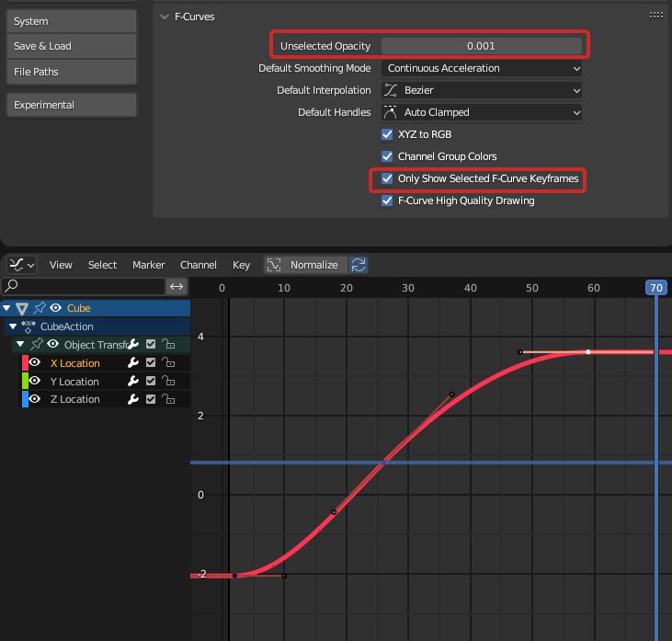Lock the Z Location channel
Viewport: 672px width, 641px height.
pos(168,399)
